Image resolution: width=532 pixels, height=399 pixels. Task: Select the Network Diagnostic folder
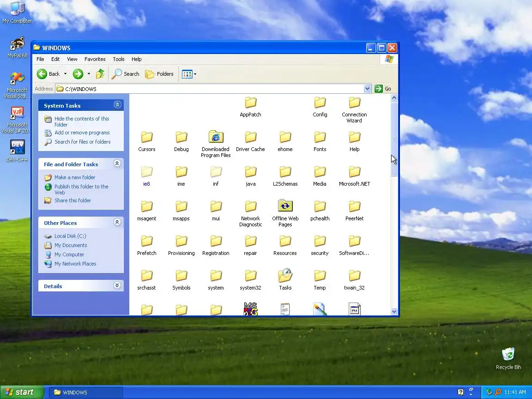[x=250, y=213]
